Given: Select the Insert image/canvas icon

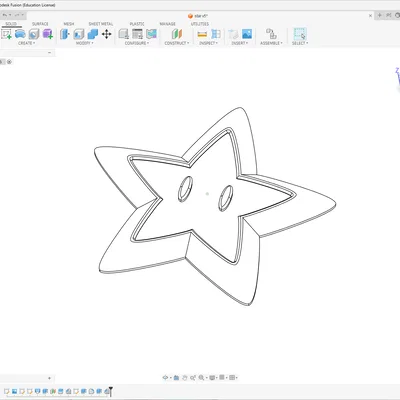Looking at the screenshot, I should 247,34.
